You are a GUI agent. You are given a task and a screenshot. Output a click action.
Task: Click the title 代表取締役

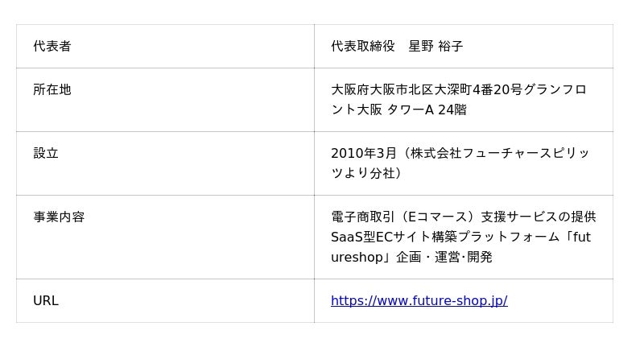click(363, 47)
